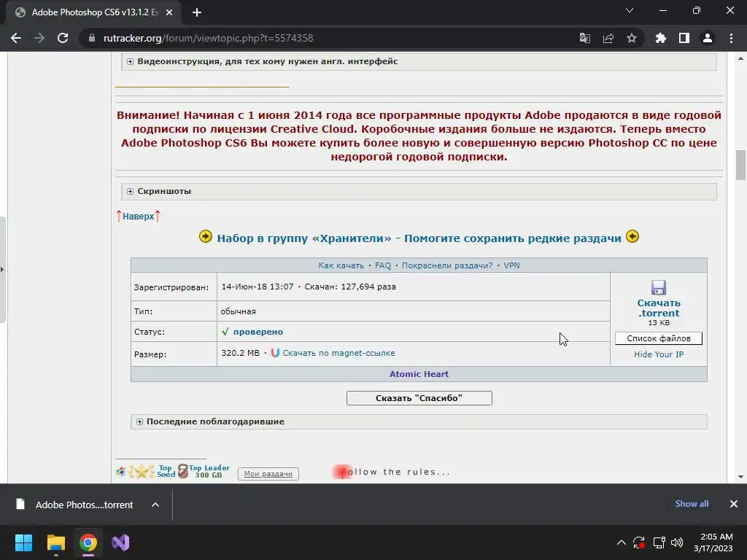Open the Windows Start menu
The image size is (747, 560).
click(x=23, y=542)
